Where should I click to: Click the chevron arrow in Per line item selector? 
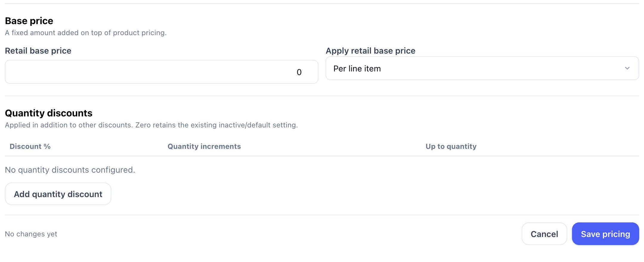(627, 68)
